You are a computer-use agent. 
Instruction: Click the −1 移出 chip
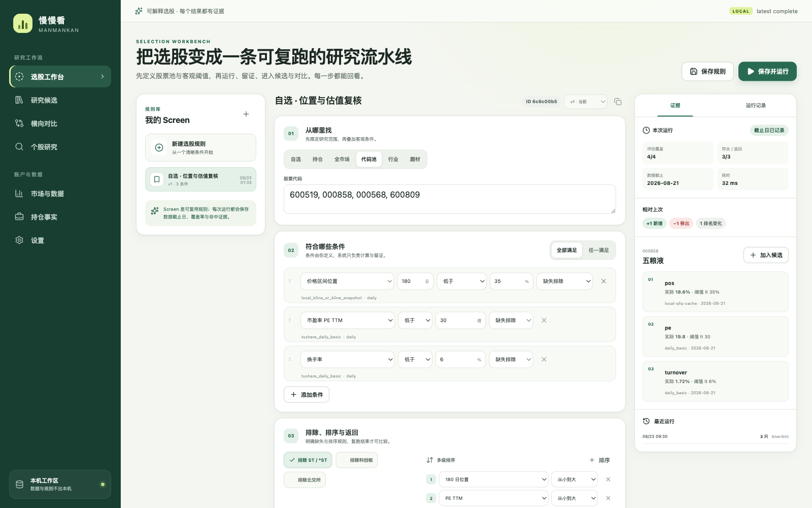681,224
